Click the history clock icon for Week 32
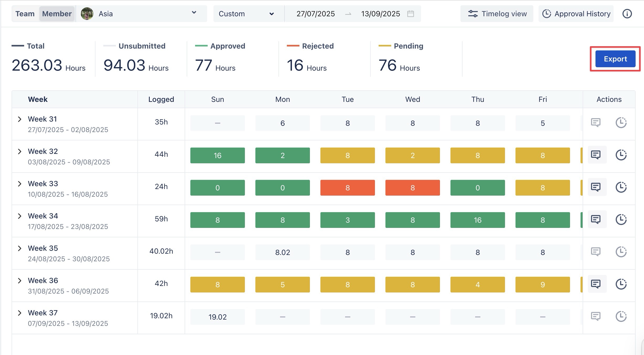 621,155
